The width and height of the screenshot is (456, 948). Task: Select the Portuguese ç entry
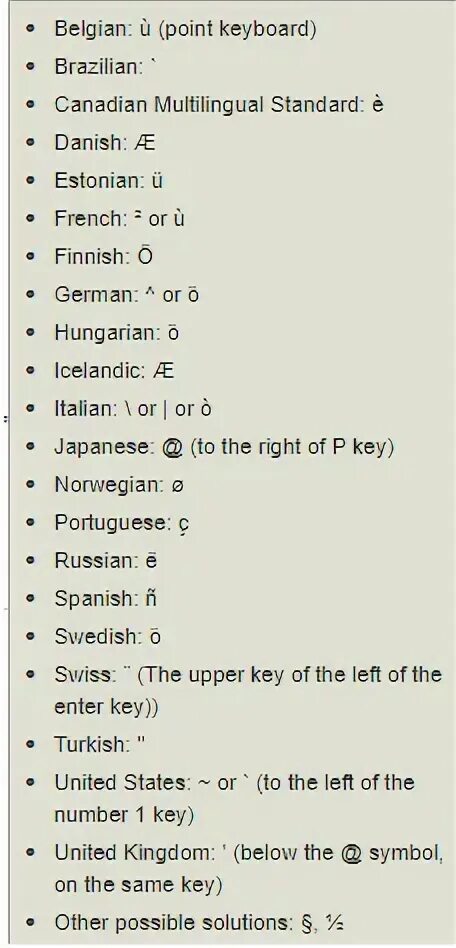pyautogui.click(x=122, y=523)
